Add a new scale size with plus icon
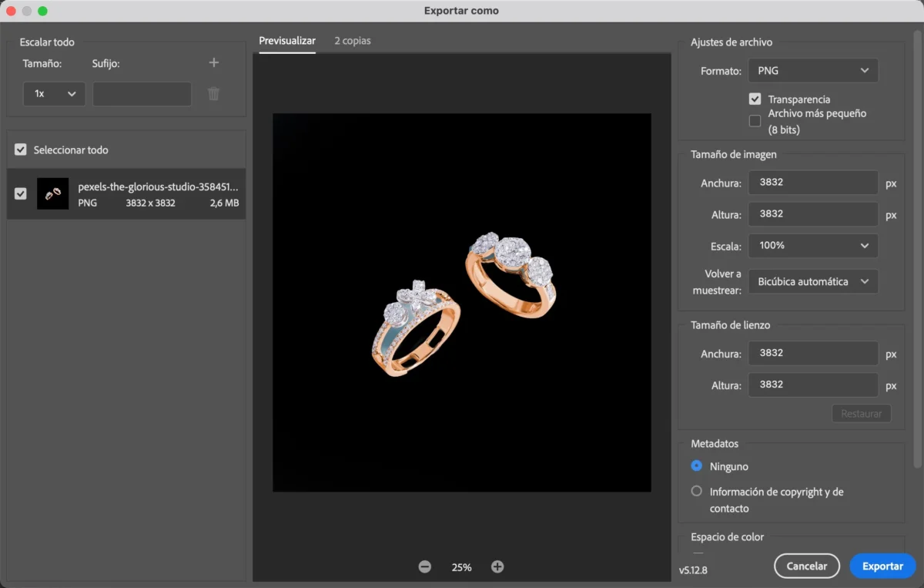This screenshot has height=588, width=924. click(214, 62)
